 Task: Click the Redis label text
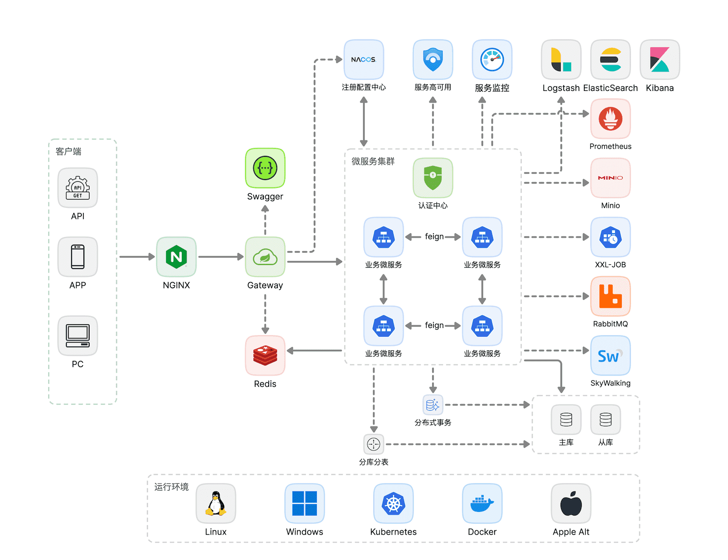coord(265,384)
